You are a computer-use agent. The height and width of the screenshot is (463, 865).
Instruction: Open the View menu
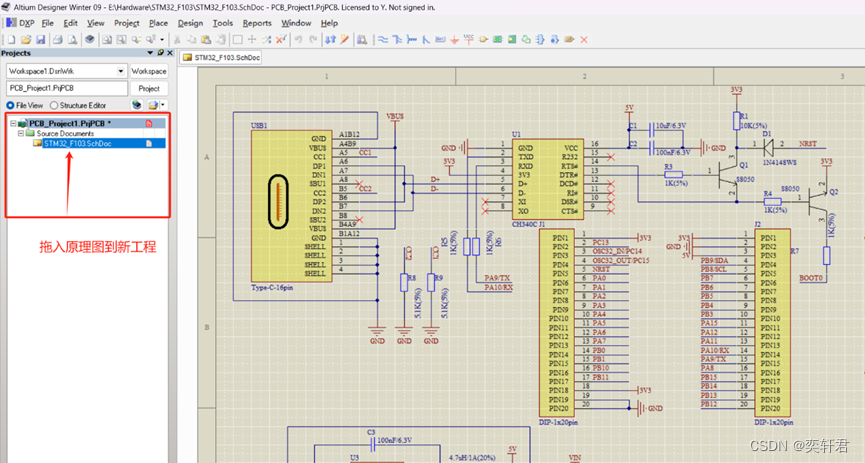pos(95,23)
